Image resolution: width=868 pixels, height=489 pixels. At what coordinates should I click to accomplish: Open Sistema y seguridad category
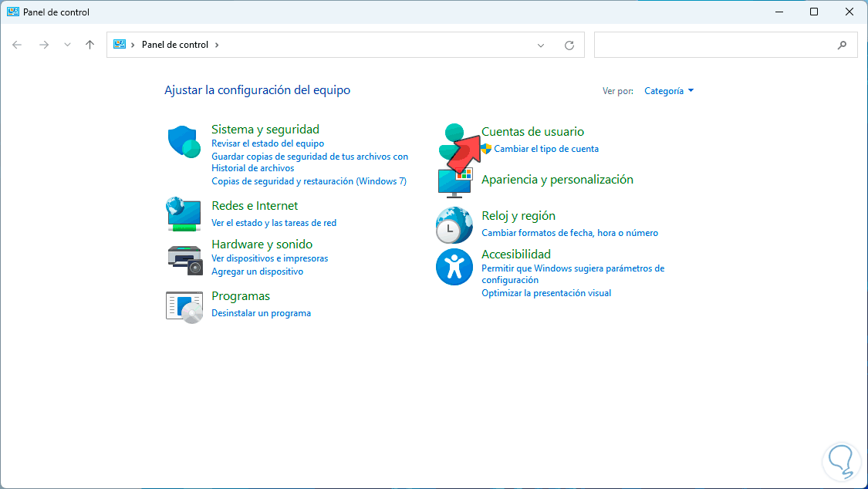[265, 129]
